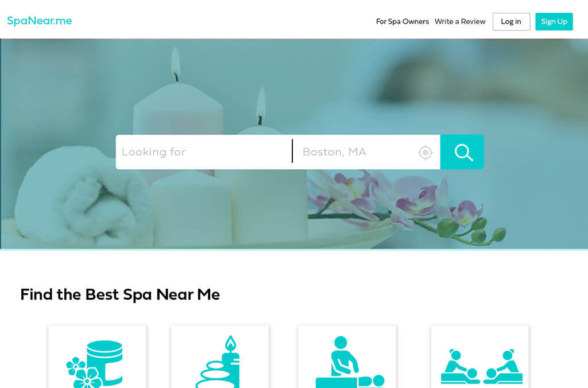Viewport: 588px width, 388px height.
Task: Click the Sign Up button
Action: tap(554, 21)
